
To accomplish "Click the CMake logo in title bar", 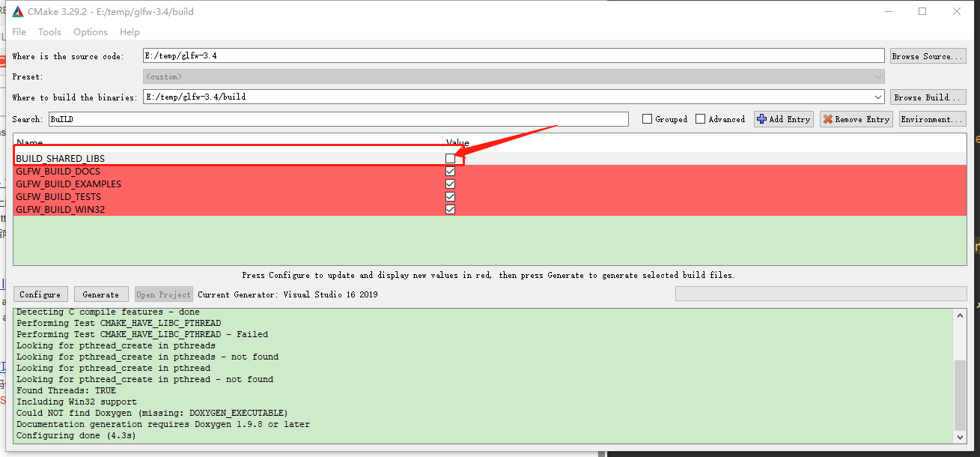I will (17, 11).
